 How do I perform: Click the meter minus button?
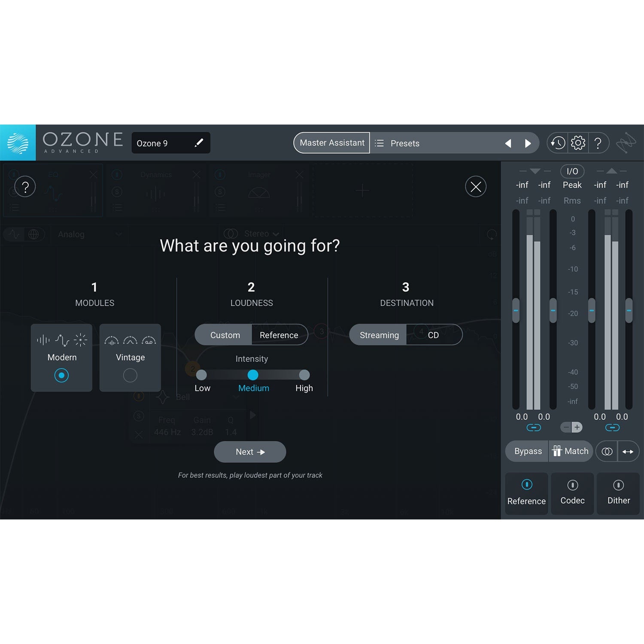(566, 428)
